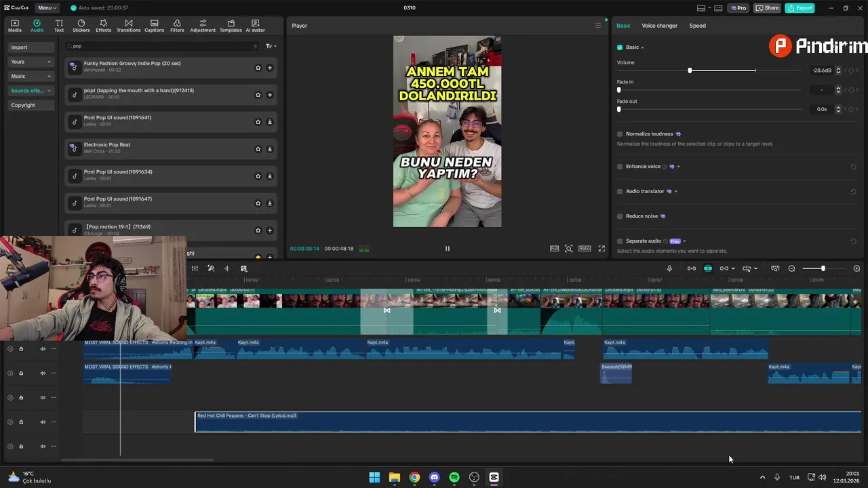Click the microphone record voiceover icon
This screenshot has width=868, height=488.
coord(669,268)
